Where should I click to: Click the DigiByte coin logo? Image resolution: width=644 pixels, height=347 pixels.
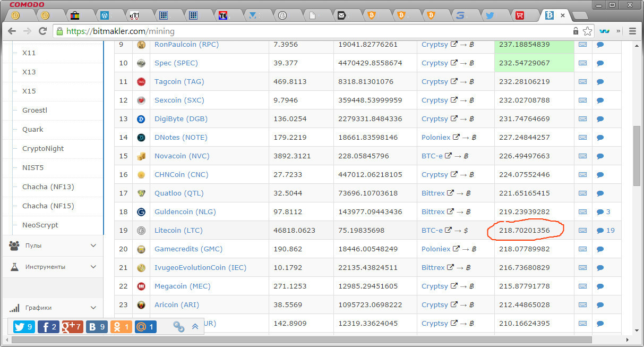tap(141, 119)
